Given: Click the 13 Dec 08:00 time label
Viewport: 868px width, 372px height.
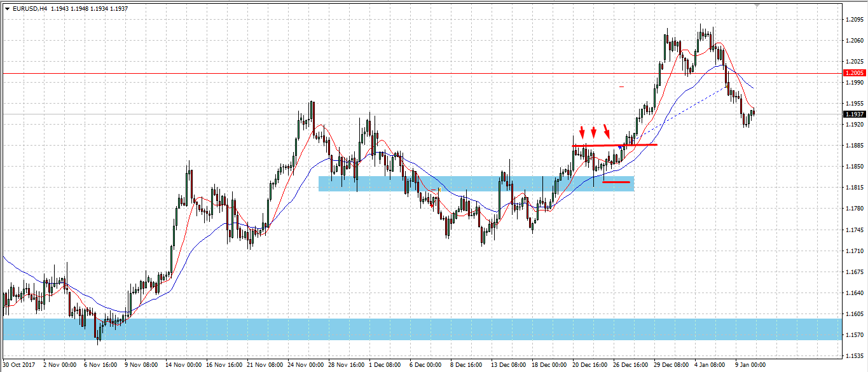Looking at the screenshot, I should click(x=509, y=365).
